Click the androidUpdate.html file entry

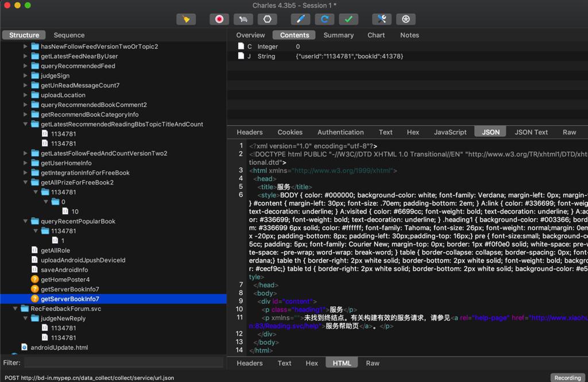59,348
